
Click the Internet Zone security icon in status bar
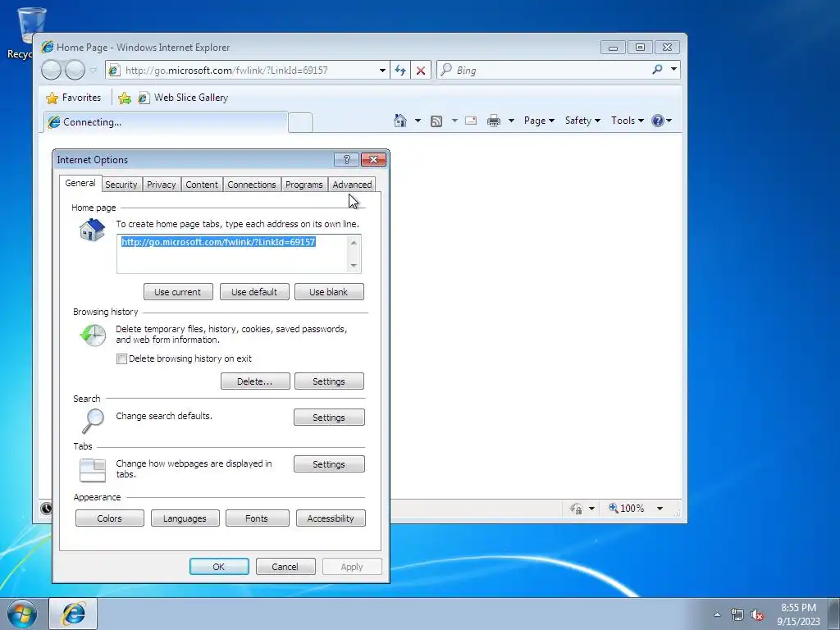point(577,509)
